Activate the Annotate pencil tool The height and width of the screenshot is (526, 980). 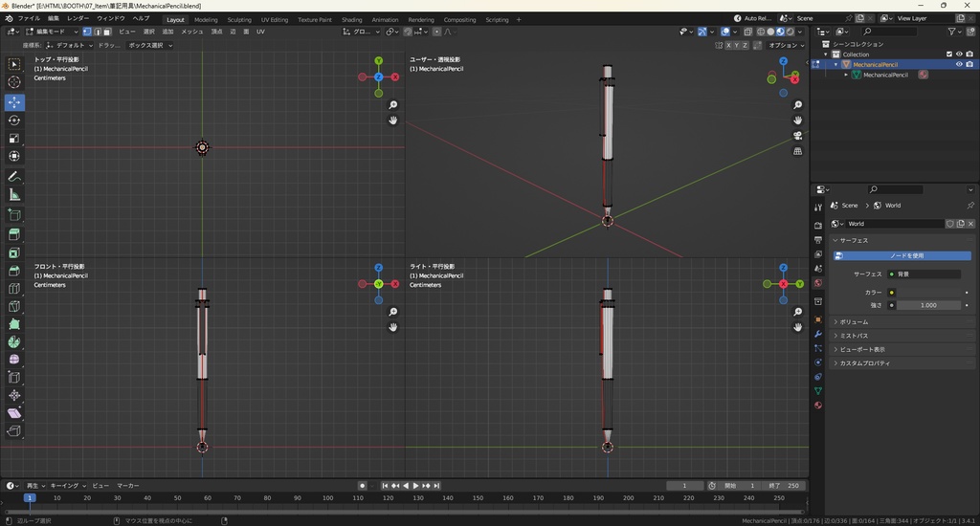pos(13,177)
